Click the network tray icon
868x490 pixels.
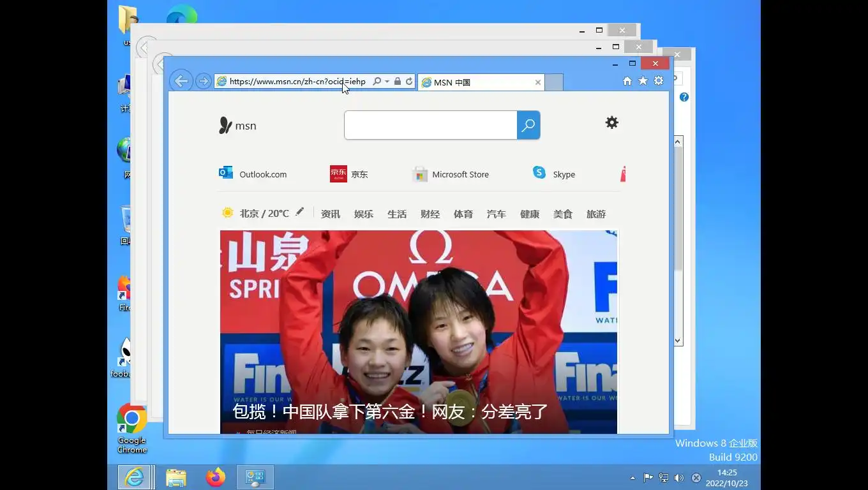pos(664,477)
